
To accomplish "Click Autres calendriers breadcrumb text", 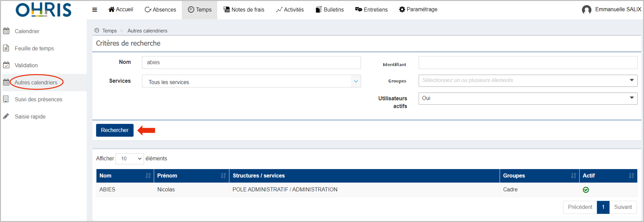I will tap(147, 31).
